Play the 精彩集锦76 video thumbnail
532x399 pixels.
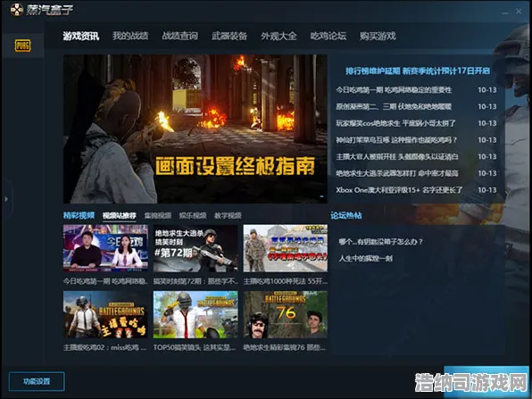point(286,314)
